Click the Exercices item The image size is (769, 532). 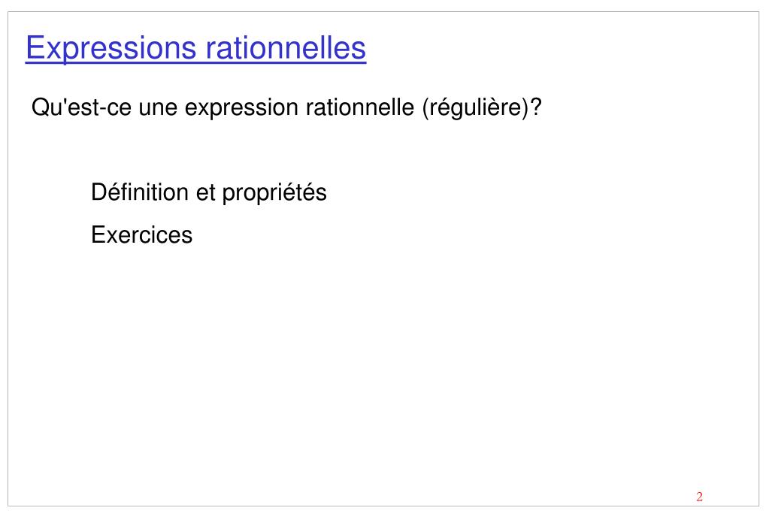click(142, 234)
